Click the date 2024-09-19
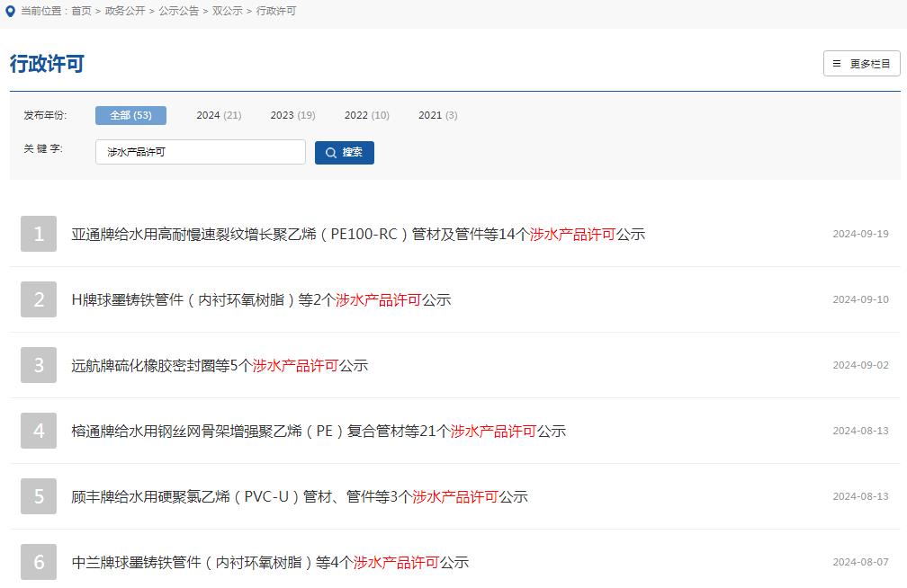The image size is (907, 588). coord(860,234)
